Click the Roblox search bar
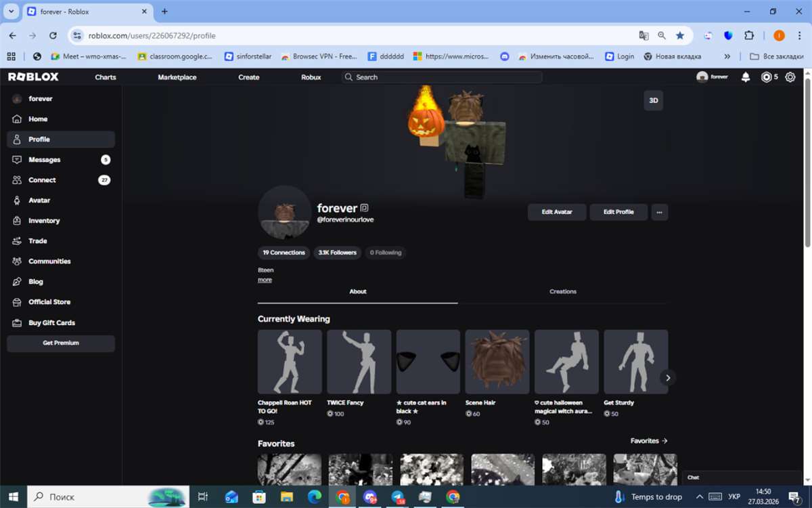 (440, 77)
